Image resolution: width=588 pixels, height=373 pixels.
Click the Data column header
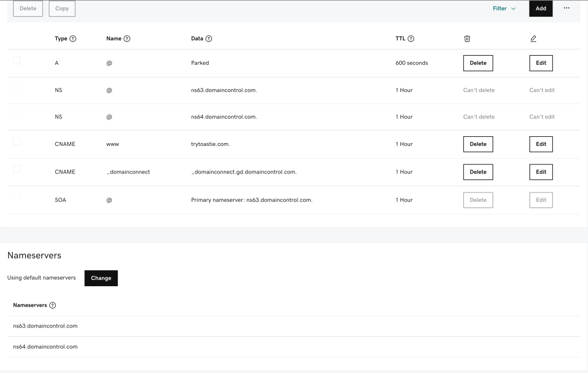click(x=197, y=39)
